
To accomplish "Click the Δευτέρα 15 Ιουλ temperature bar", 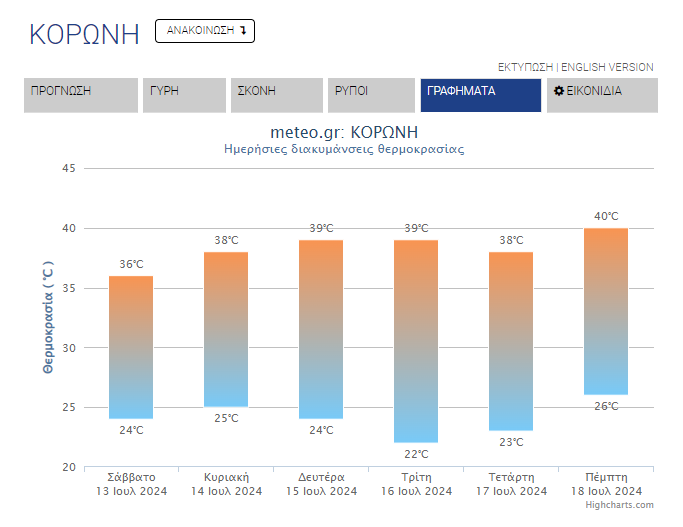I will click(321, 329).
